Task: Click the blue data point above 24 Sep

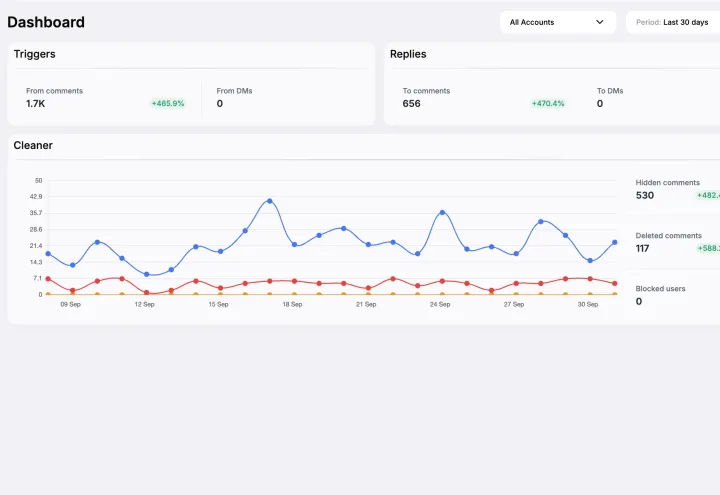Action: click(x=442, y=213)
